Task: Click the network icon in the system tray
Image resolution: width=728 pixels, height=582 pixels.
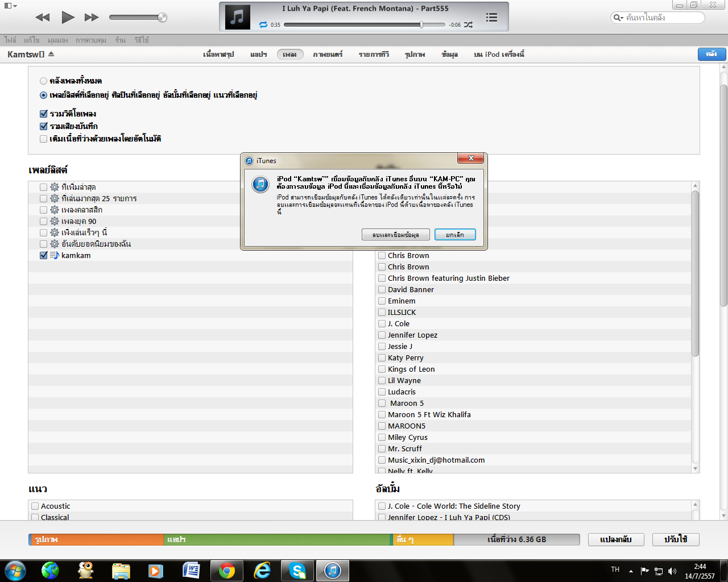Action: 659,571
